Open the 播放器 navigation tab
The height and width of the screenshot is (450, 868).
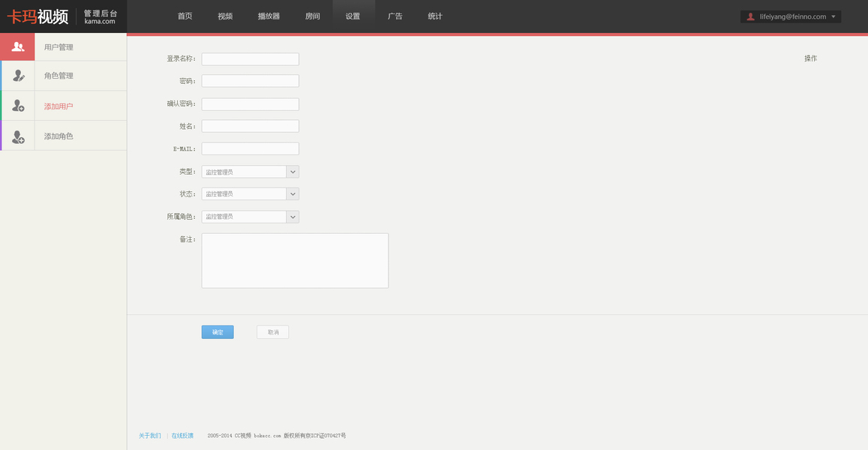pos(269,16)
